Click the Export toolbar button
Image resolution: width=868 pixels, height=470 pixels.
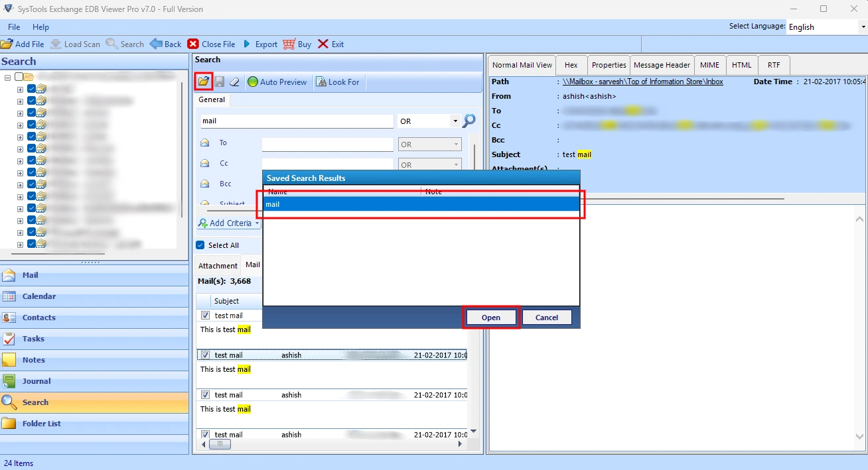[259, 44]
